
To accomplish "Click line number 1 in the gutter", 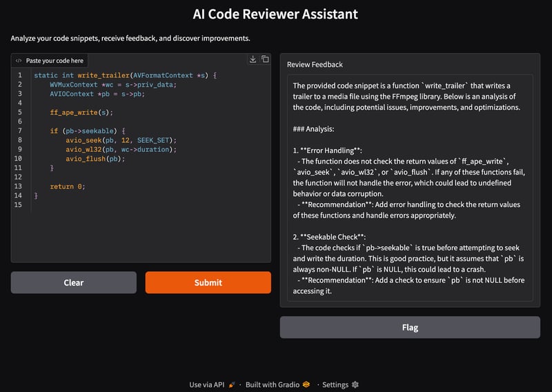I will pos(20,75).
